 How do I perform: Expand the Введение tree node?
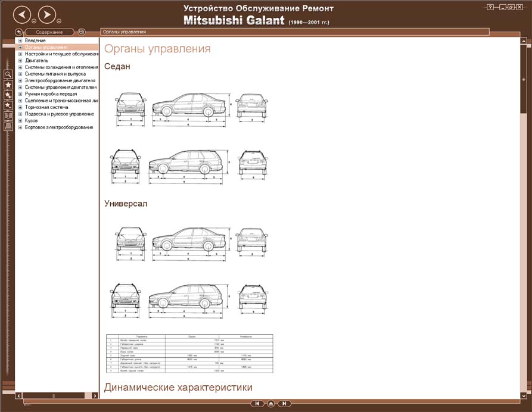click(20, 40)
